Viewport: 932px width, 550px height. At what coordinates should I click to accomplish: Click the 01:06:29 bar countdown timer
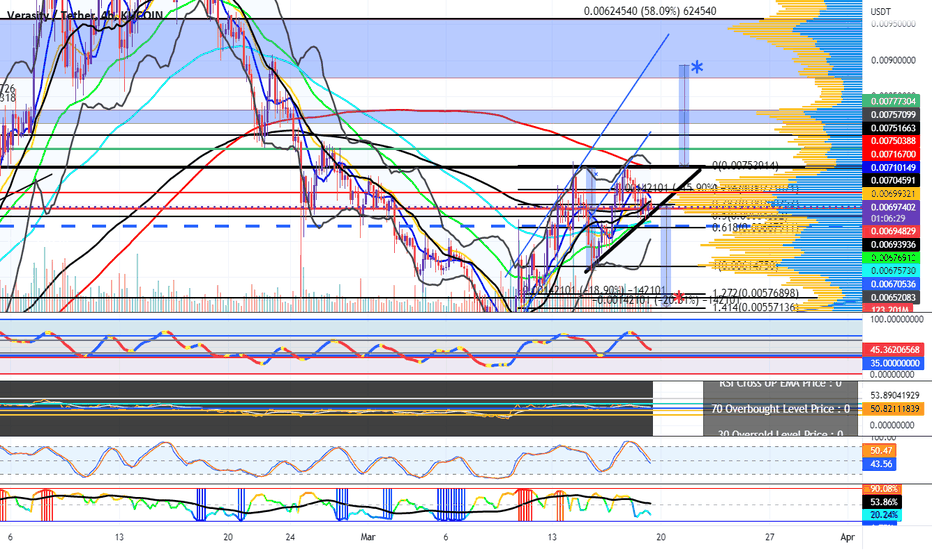click(x=886, y=218)
